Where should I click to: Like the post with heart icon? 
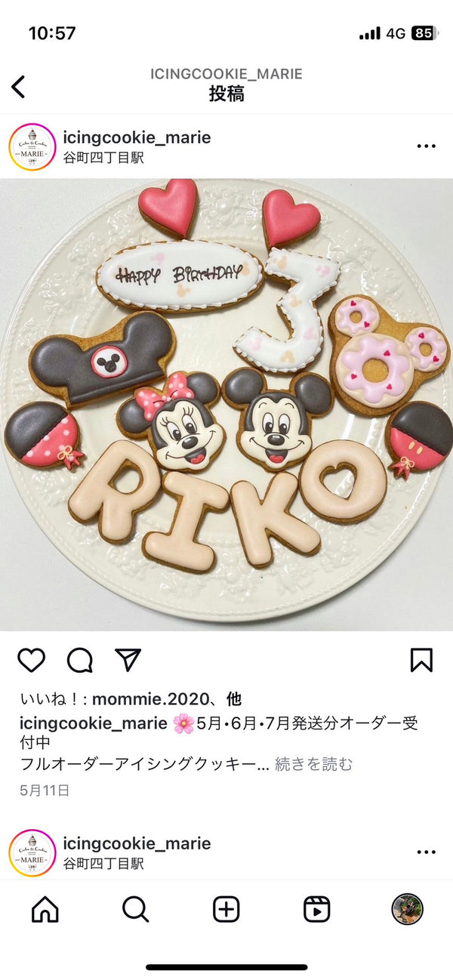coord(32,660)
